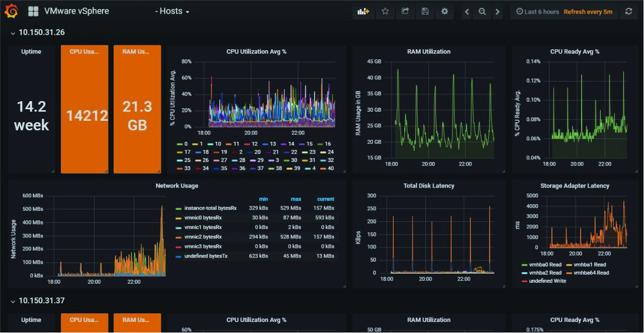Toggle vmnic0 bytesRx series
644x333 pixels.
[x=199, y=218]
